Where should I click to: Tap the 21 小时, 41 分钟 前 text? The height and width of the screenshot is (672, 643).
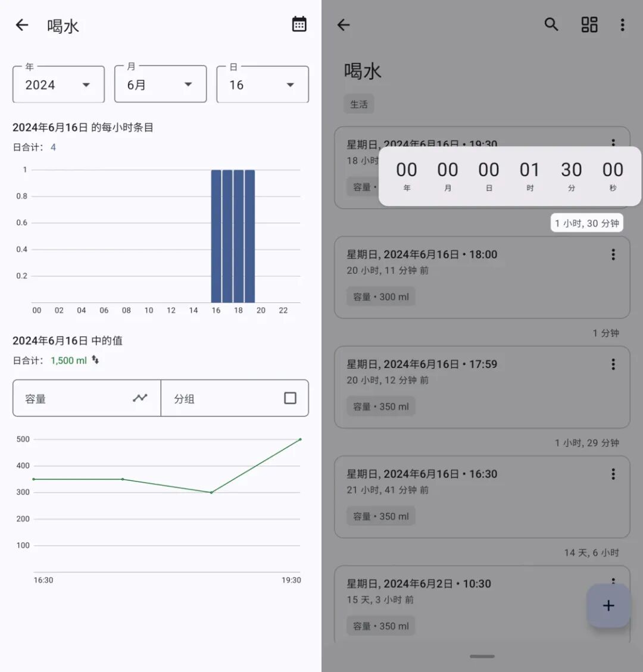pos(388,490)
